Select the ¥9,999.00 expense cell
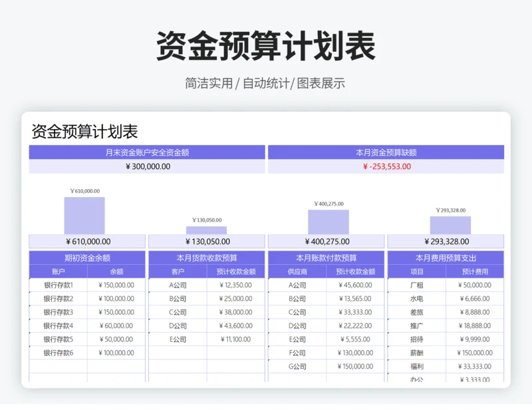This screenshot has width=532, height=410. [475, 339]
